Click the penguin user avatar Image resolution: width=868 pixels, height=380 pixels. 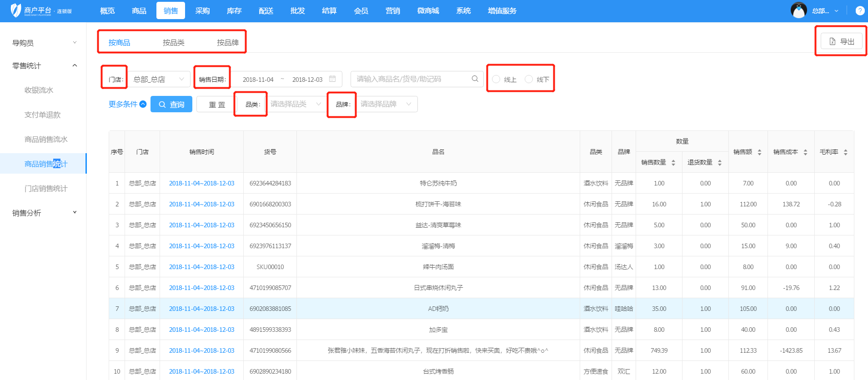(798, 10)
